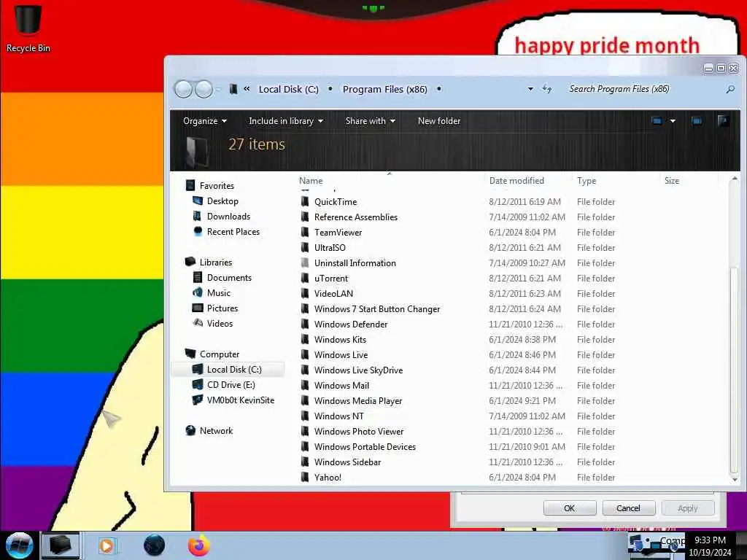Click the VideoLAN folder icon
Image resolution: width=747 pixels, height=560 pixels.
click(305, 293)
